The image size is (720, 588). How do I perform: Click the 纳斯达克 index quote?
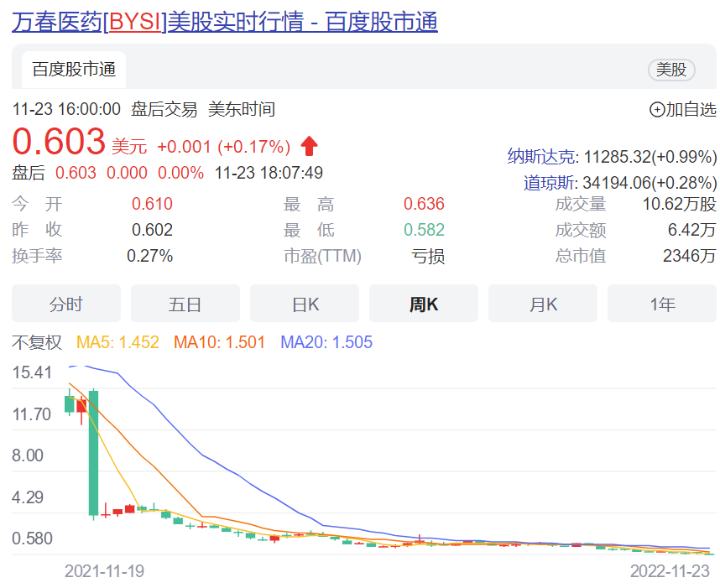612,157
